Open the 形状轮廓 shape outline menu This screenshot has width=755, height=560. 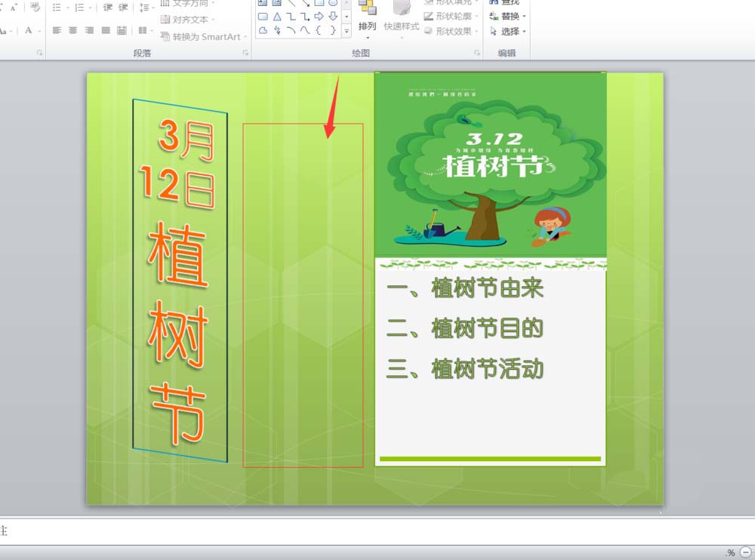coord(451,17)
